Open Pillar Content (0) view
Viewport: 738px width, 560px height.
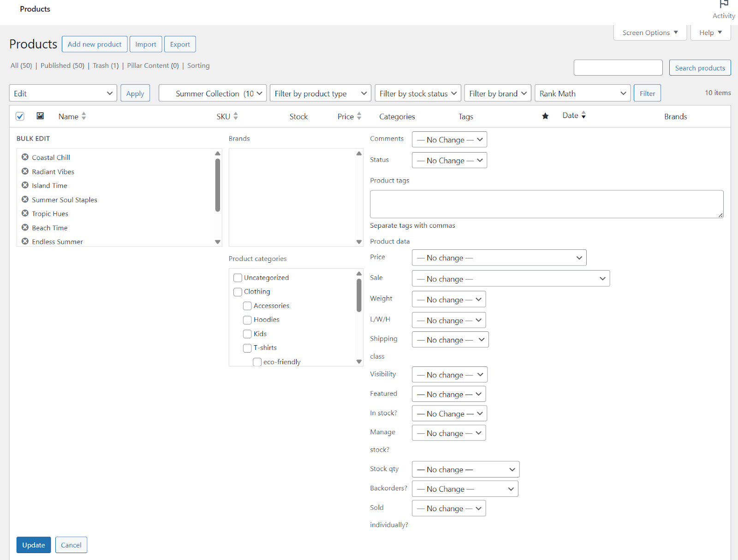(x=153, y=65)
